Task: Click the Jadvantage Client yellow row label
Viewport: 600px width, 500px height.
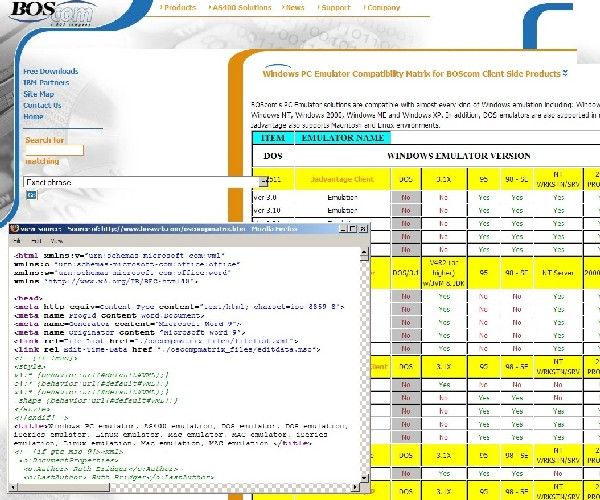Action: coord(342,179)
